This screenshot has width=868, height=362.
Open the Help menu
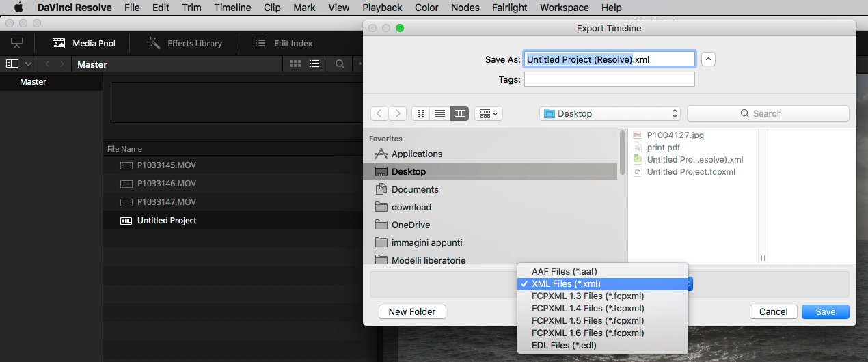[x=611, y=8]
